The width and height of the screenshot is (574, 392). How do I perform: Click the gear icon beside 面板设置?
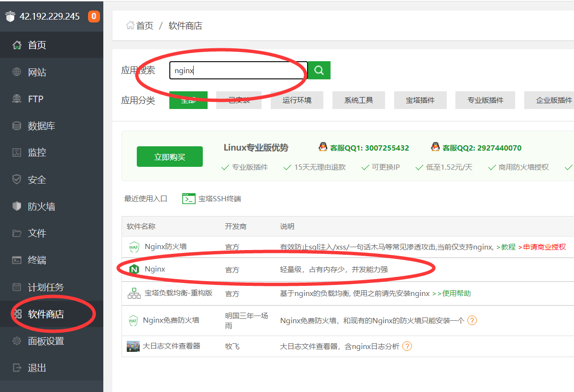coord(17,341)
